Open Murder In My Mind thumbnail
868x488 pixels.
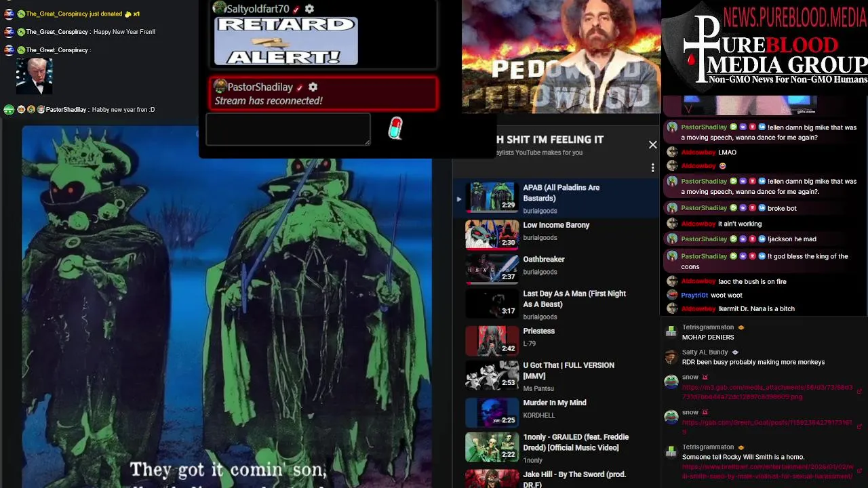pyautogui.click(x=492, y=412)
